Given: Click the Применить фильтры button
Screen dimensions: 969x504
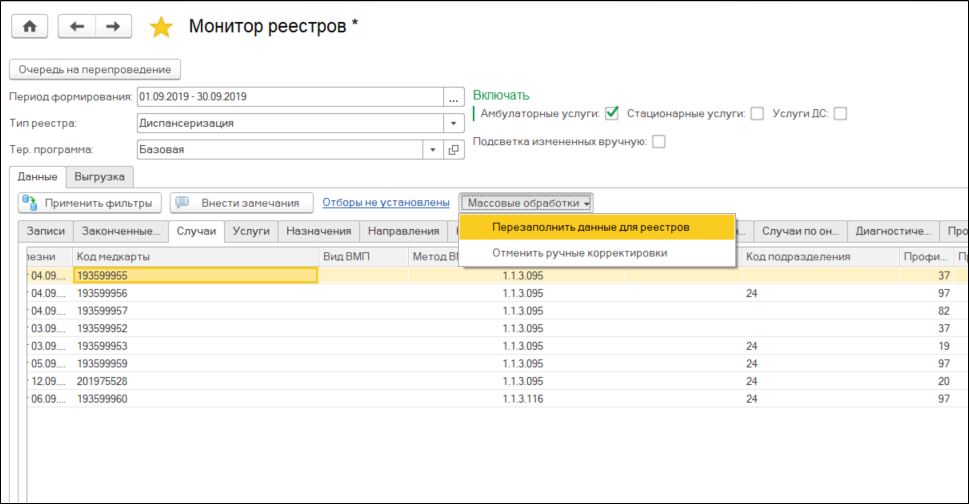Looking at the screenshot, I should [90, 203].
